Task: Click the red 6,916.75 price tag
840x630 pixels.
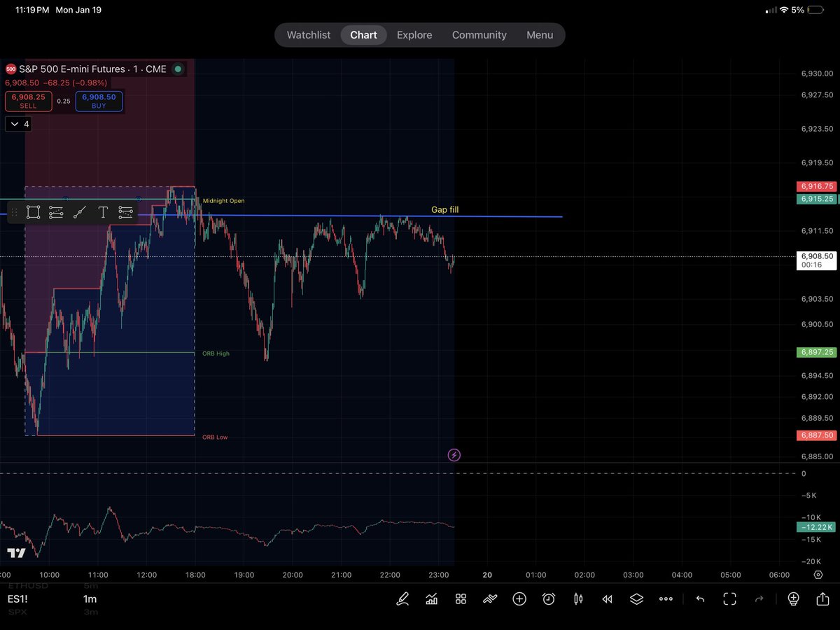Action: click(816, 187)
